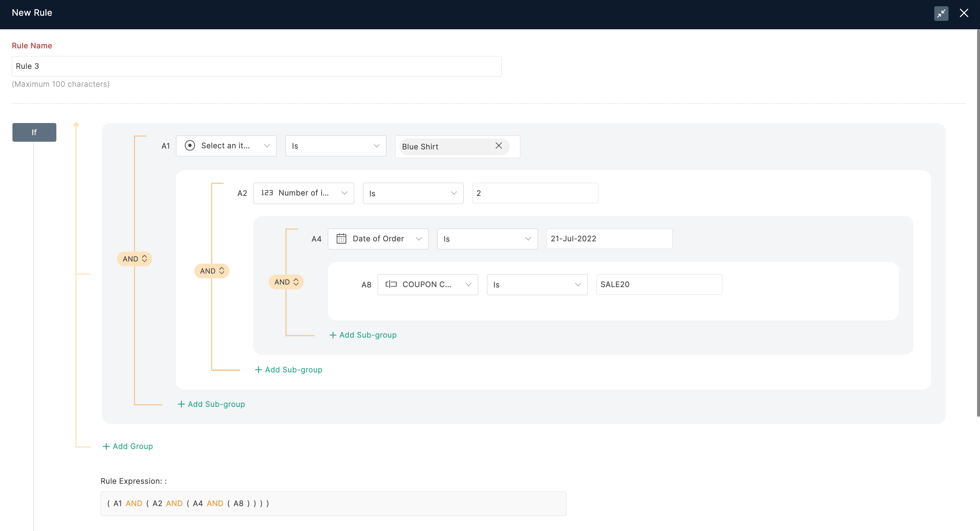
Task: Click the If block button
Action: [34, 132]
